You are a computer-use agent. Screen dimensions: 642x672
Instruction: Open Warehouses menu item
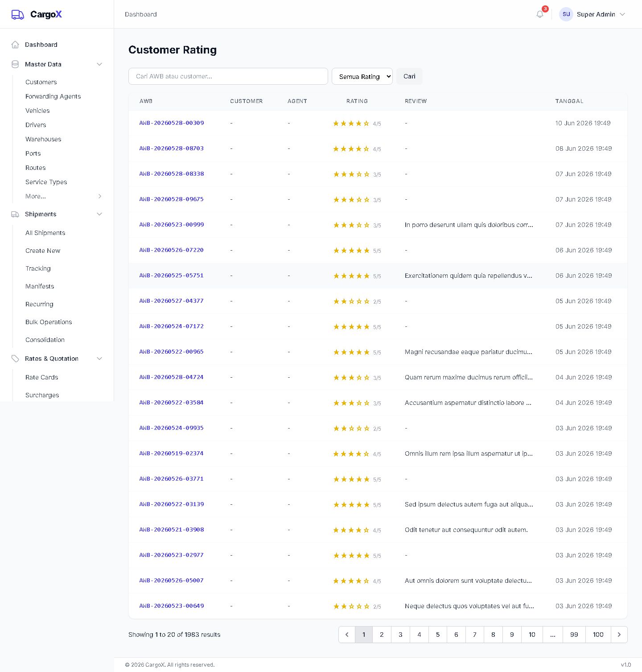coord(43,139)
